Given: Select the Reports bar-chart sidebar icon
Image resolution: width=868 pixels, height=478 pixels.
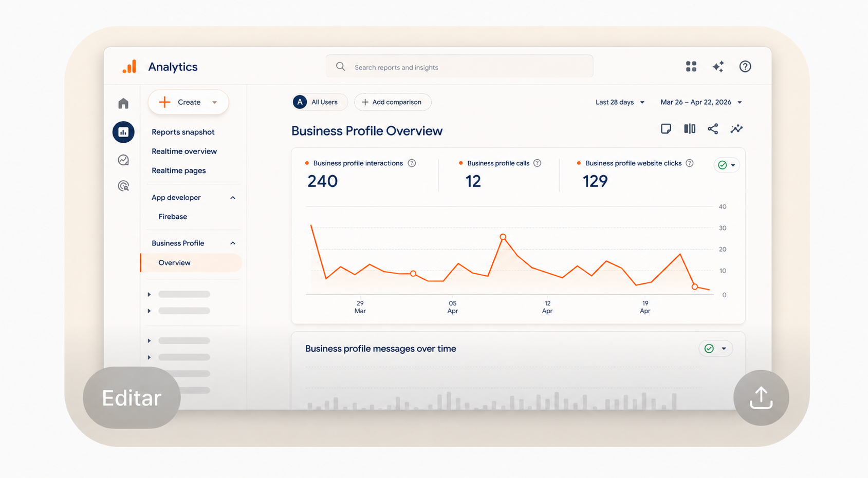Looking at the screenshot, I should point(123,132).
